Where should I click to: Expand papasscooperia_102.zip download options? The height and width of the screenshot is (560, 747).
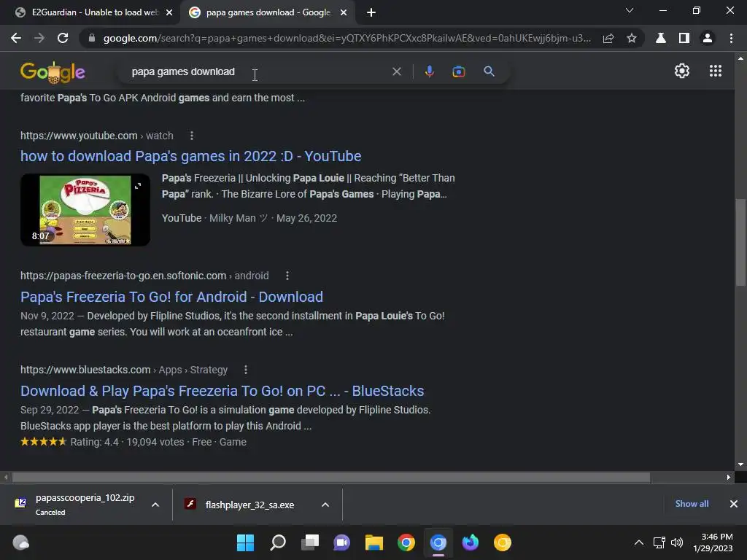[x=155, y=505]
